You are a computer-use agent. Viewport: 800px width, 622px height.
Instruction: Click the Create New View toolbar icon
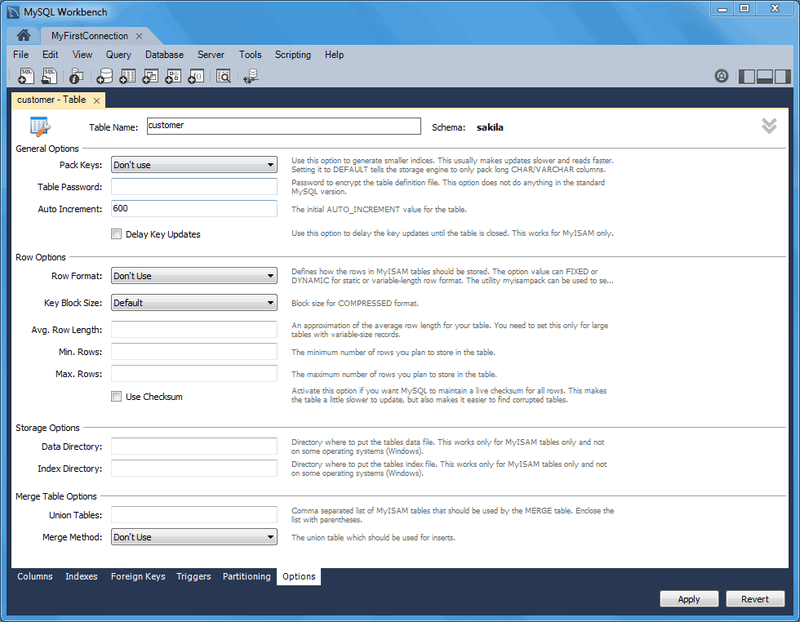(149, 75)
